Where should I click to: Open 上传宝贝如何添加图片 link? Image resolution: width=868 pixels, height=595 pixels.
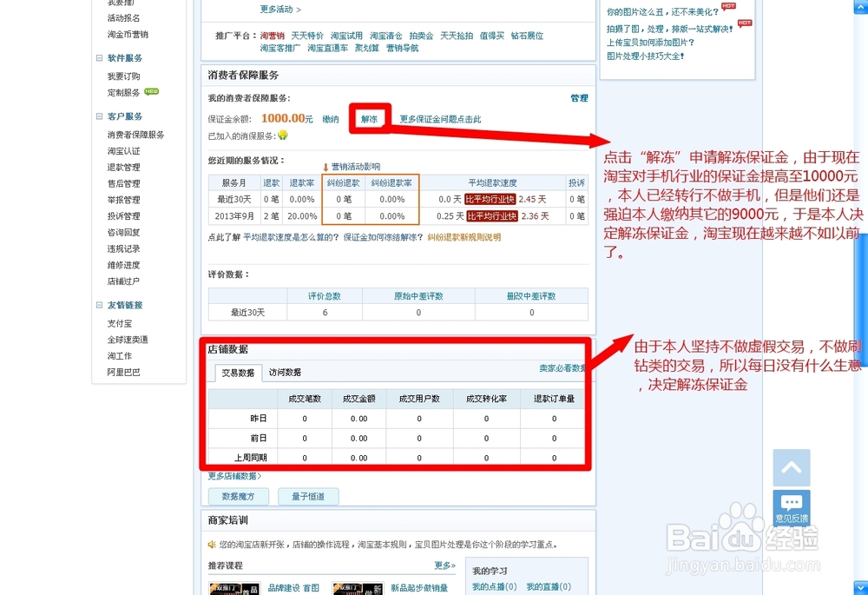[x=650, y=43]
